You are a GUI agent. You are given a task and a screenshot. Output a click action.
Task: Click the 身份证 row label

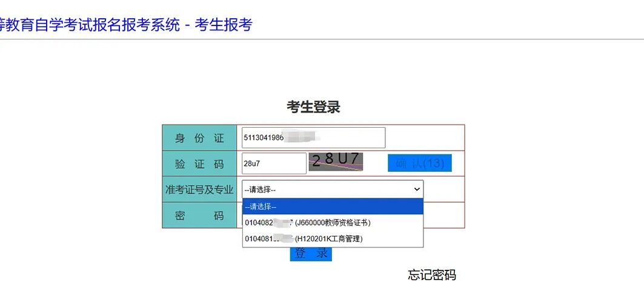199,138
